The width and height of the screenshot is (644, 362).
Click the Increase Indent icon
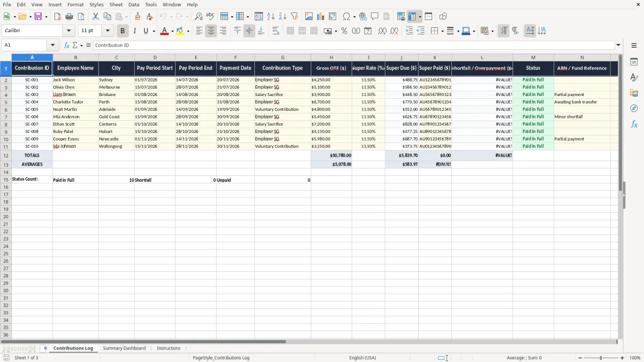pyautogui.click(x=409, y=31)
